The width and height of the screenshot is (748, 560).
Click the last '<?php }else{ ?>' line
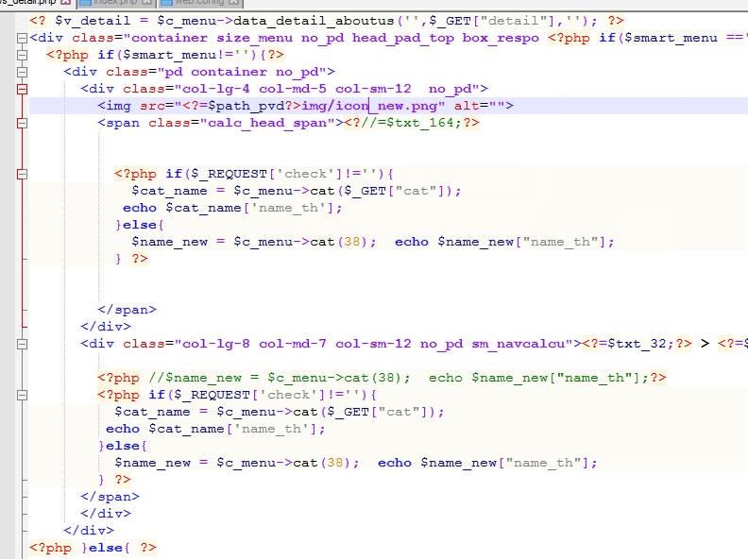tap(93, 548)
